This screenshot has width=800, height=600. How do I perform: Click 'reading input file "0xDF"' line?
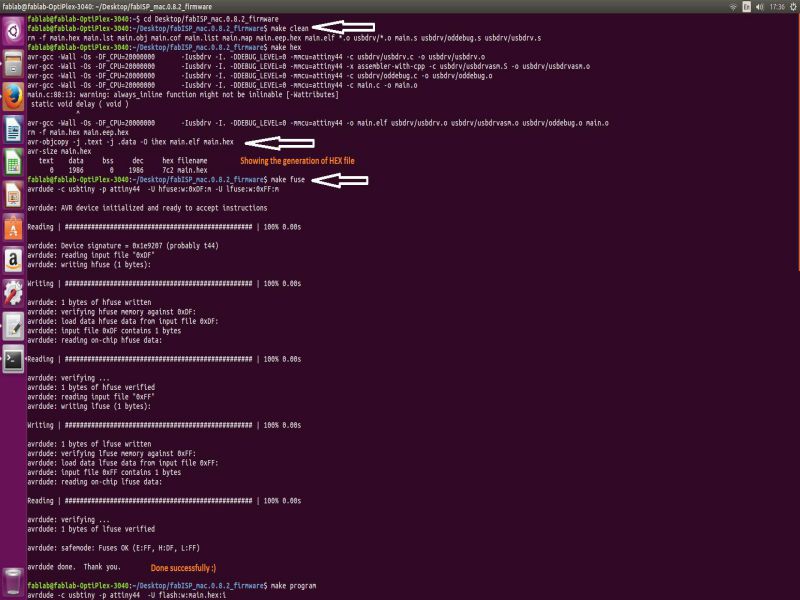coord(91,255)
